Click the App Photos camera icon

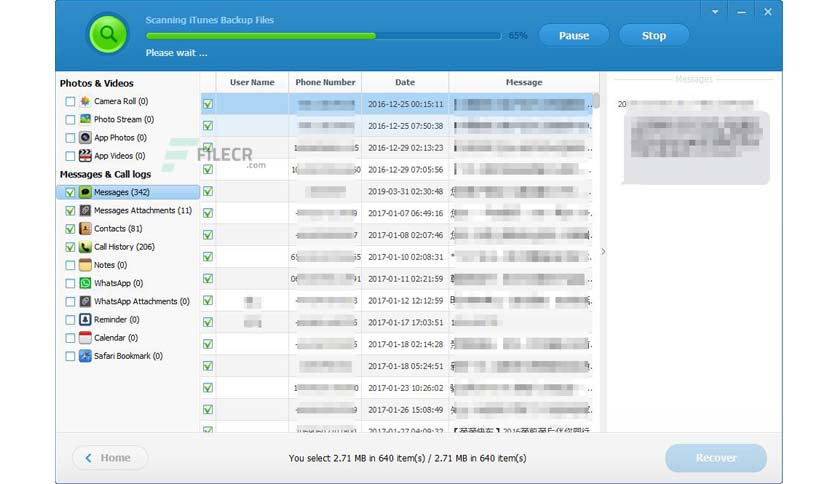click(85, 138)
